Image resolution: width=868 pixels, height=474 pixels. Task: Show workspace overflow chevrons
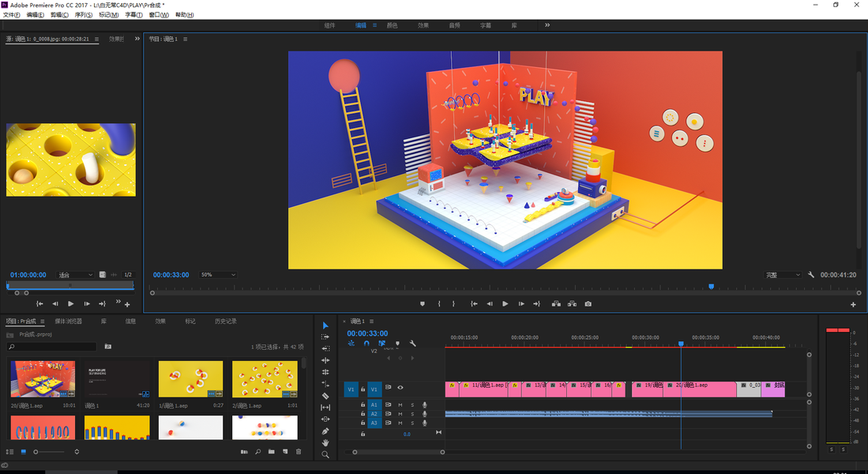[547, 25]
